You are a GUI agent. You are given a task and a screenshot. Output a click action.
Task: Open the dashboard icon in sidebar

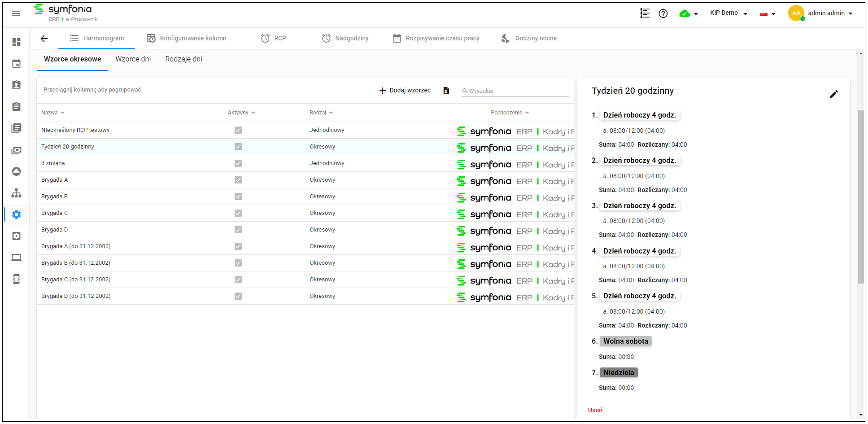17,42
